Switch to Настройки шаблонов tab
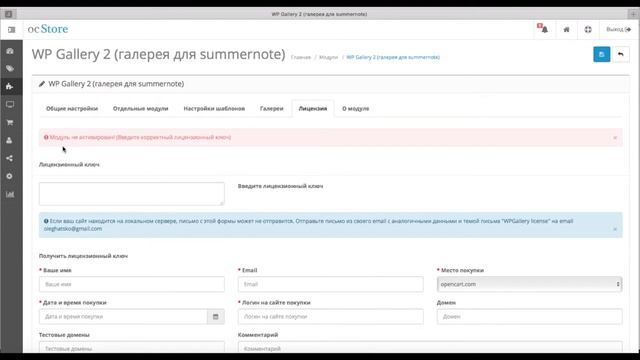This screenshot has width=640, height=360. [214, 109]
